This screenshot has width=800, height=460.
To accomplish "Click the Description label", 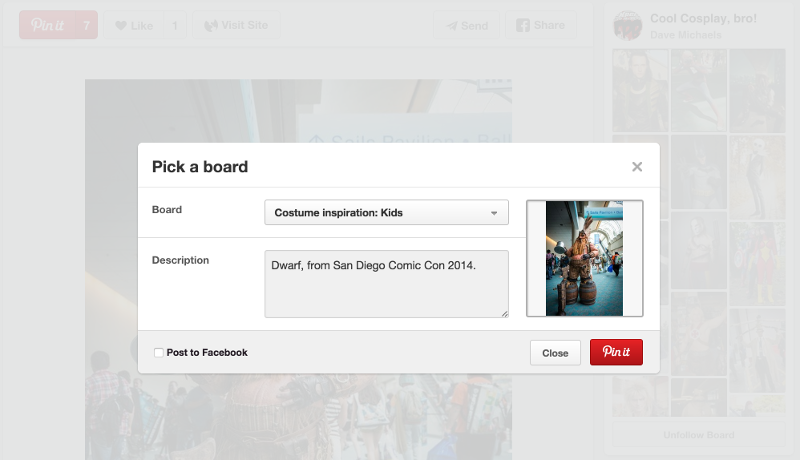I will coord(181,260).
